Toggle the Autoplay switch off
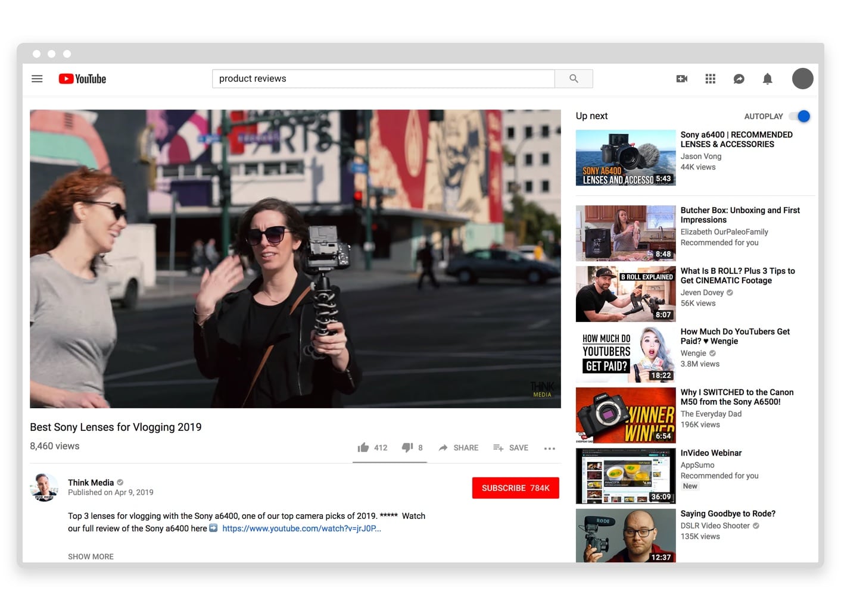Image resolution: width=841 pixels, height=616 pixels. [800, 116]
